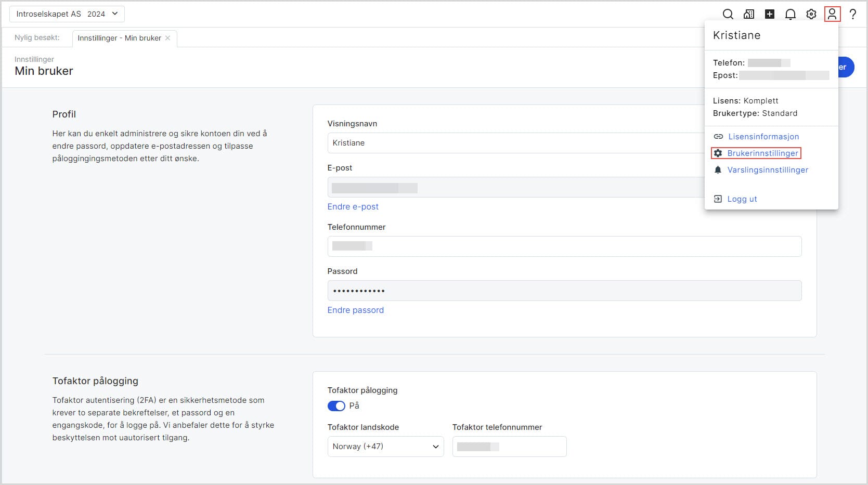Viewport: 868px width, 485px height.
Task: Click the plus create-new icon
Action: [770, 14]
